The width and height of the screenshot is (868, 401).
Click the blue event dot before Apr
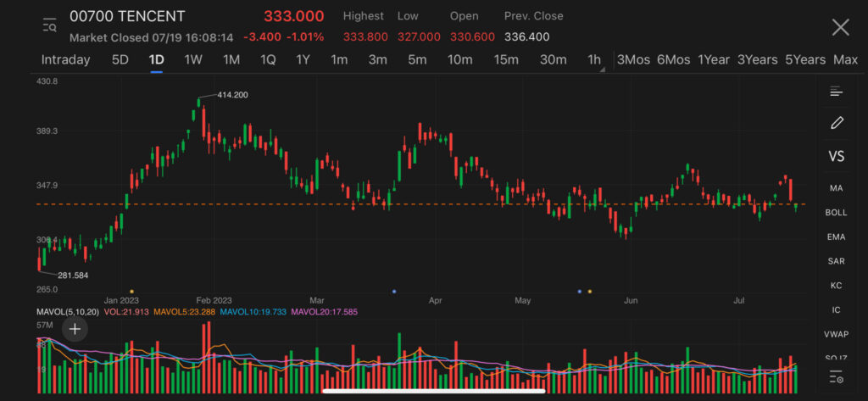[394, 291]
